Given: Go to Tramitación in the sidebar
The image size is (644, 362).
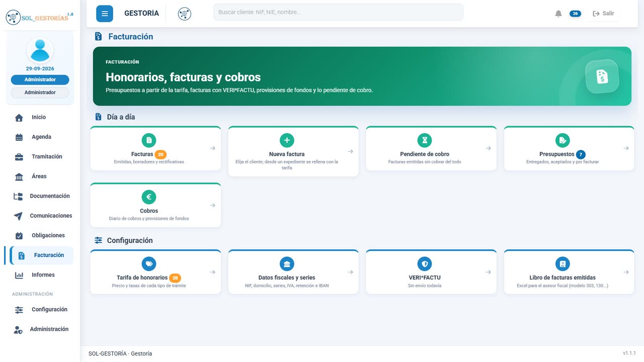Looking at the screenshot, I should click(x=40, y=156).
